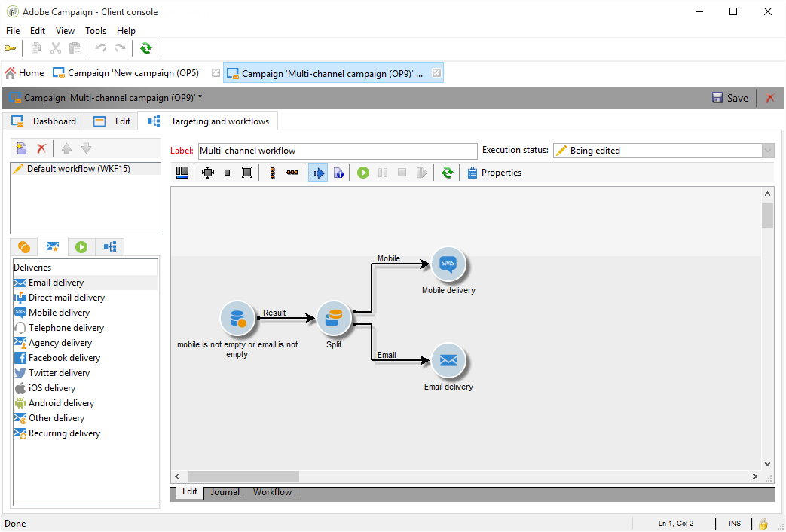Click the Pause workflow button
The height and width of the screenshot is (532, 786).
pos(383,173)
